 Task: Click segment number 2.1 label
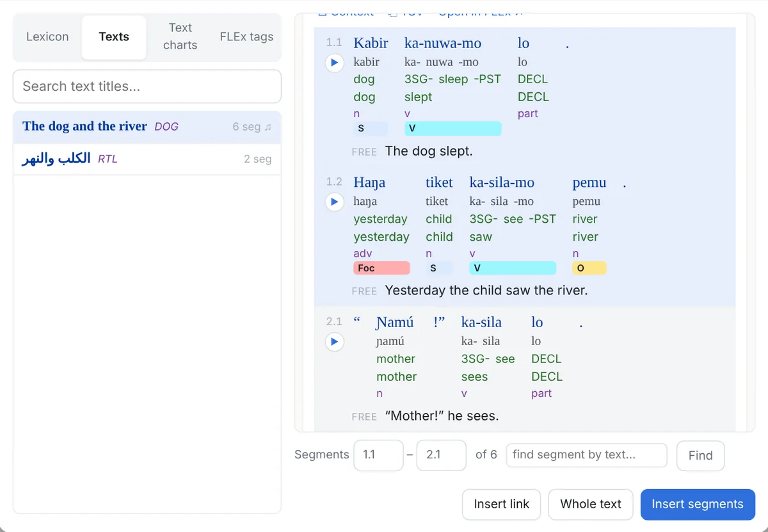click(x=334, y=321)
